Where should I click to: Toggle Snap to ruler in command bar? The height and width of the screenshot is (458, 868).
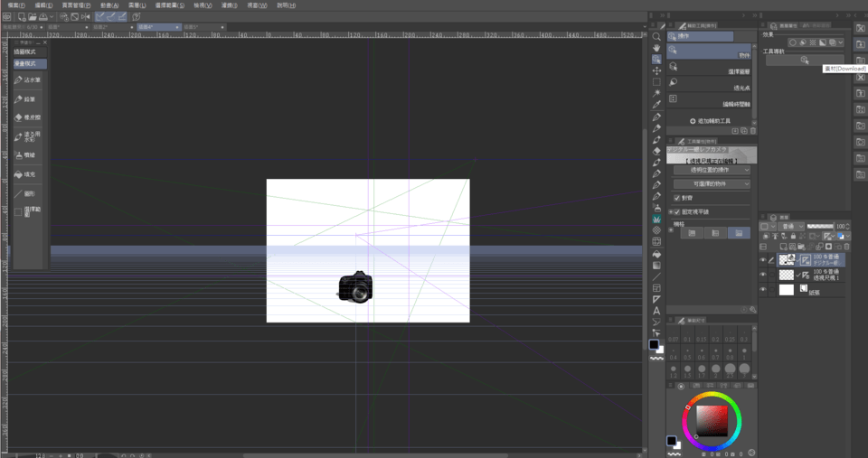point(100,16)
